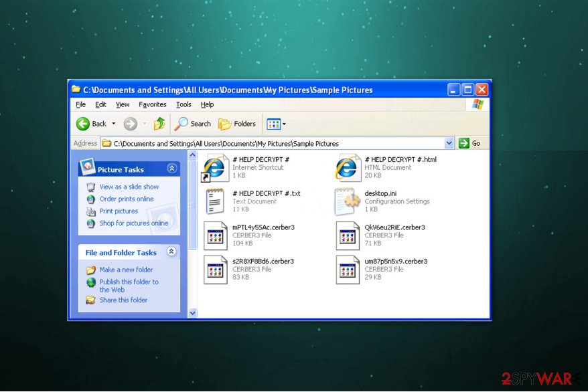Screen dimensions: 588x392
Task: Open the Tools menu
Action: (x=183, y=104)
